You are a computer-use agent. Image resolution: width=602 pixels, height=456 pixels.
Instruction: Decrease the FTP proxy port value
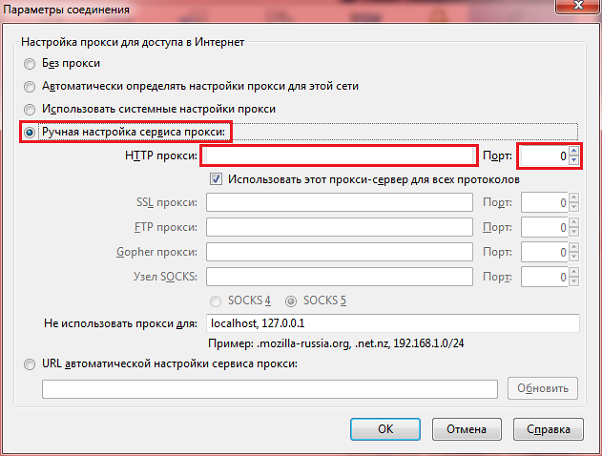pos(574,232)
